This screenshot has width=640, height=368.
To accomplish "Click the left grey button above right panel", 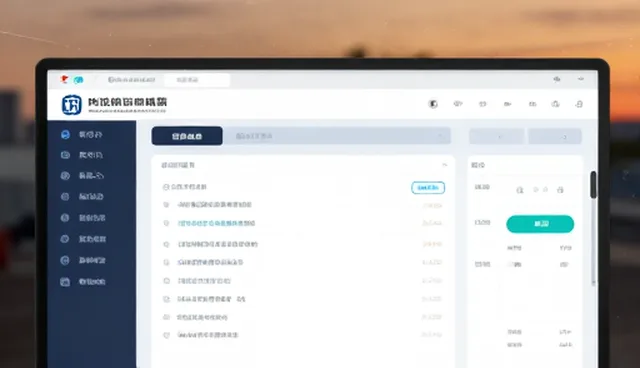I will [x=497, y=136].
